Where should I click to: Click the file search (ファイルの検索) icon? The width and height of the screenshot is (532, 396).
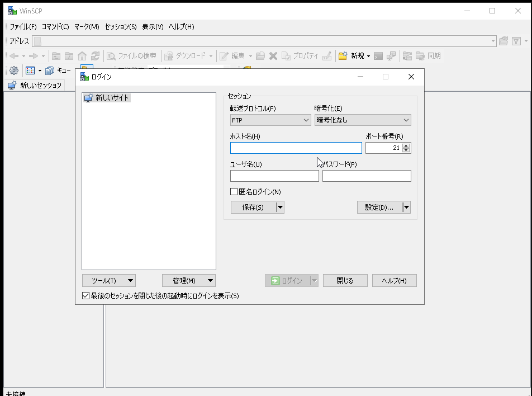click(111, 56)
